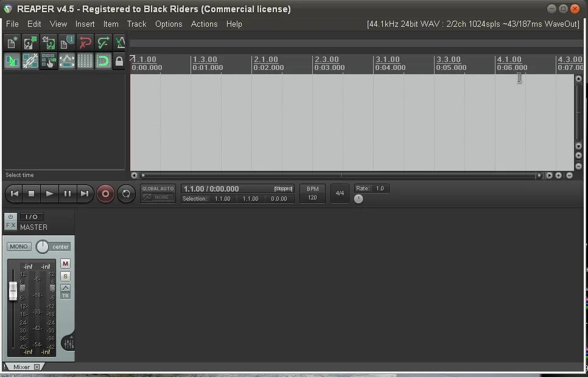Open the Edit menu
This screenshot has width=588, height=377.
[x=34, y=24]
